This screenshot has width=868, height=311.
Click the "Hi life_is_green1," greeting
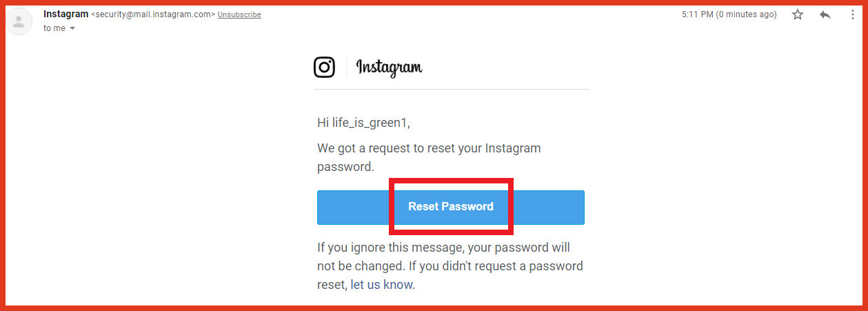(363, 123)
